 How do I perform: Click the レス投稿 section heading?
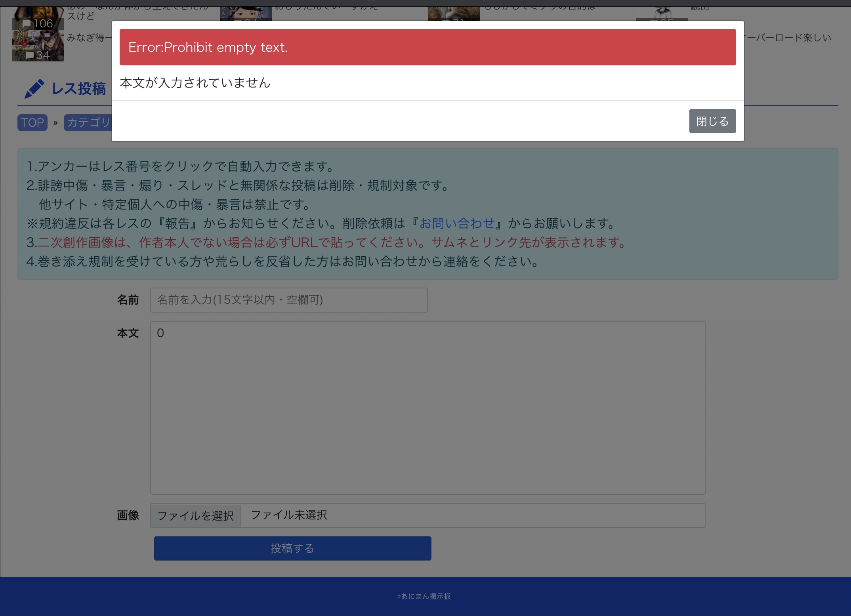(x=79, y=89)
